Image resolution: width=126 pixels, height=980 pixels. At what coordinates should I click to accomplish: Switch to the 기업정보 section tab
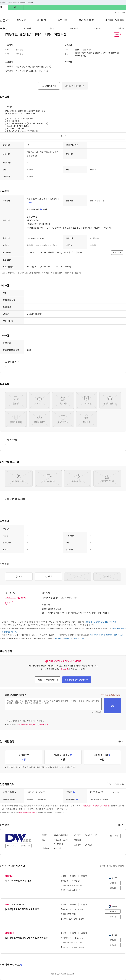click(x=121, y=29)
